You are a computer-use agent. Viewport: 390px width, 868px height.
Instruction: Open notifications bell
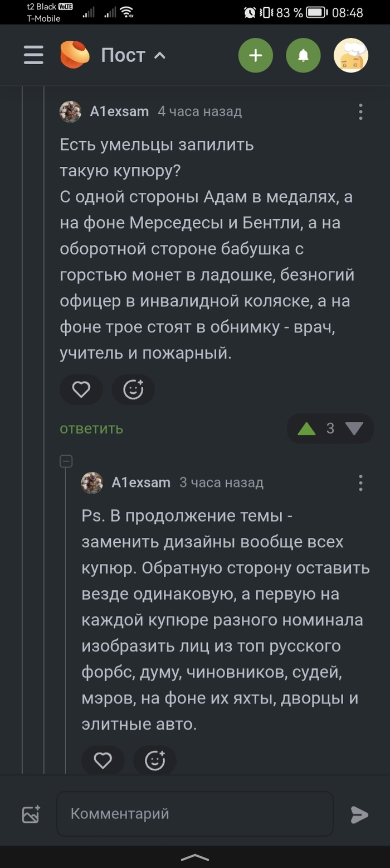[x=303, y=55]
